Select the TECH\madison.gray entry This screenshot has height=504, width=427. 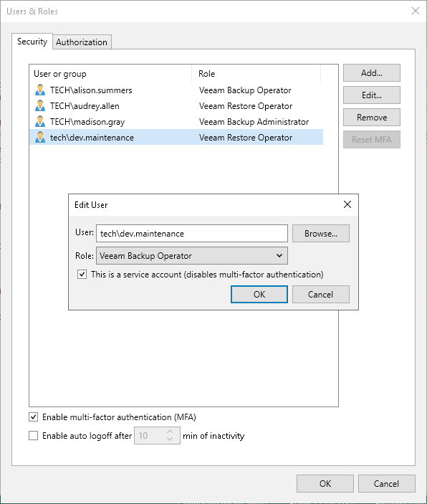[176, 121]
